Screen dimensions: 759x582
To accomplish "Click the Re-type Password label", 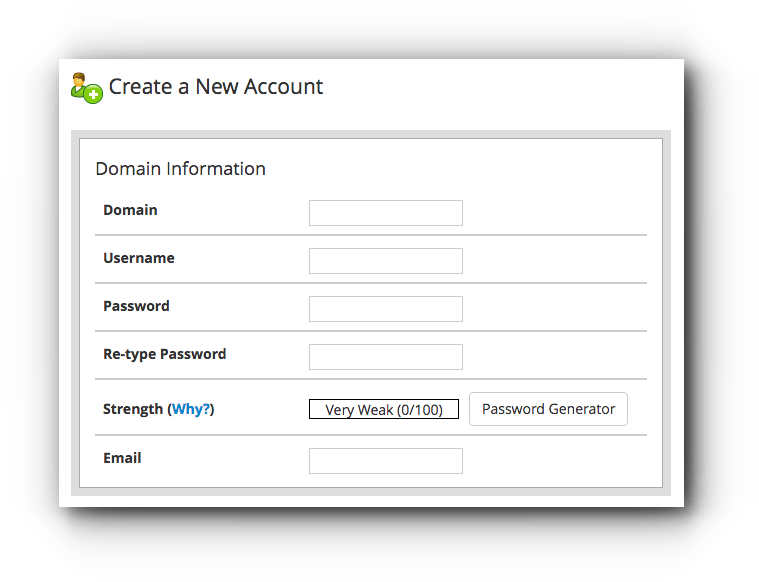I will pyautogui.click(x=165, y=354).
